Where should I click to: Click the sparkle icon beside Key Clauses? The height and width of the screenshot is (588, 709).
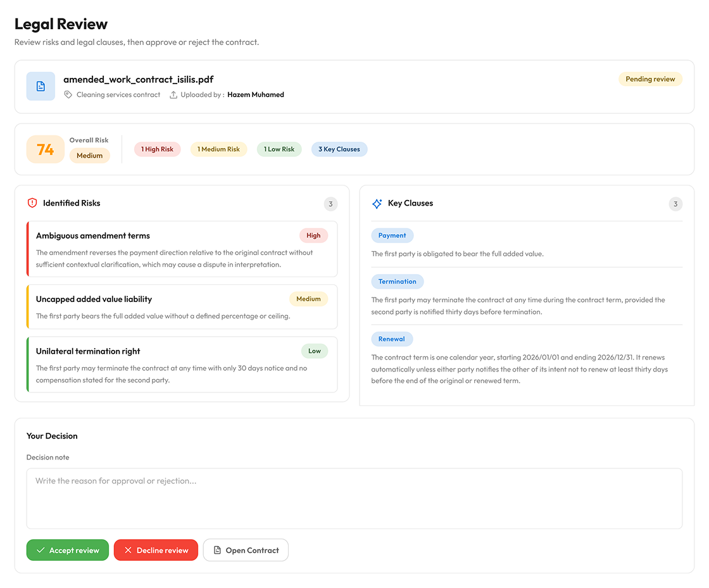pyautogui.click(x=377, y=203)
